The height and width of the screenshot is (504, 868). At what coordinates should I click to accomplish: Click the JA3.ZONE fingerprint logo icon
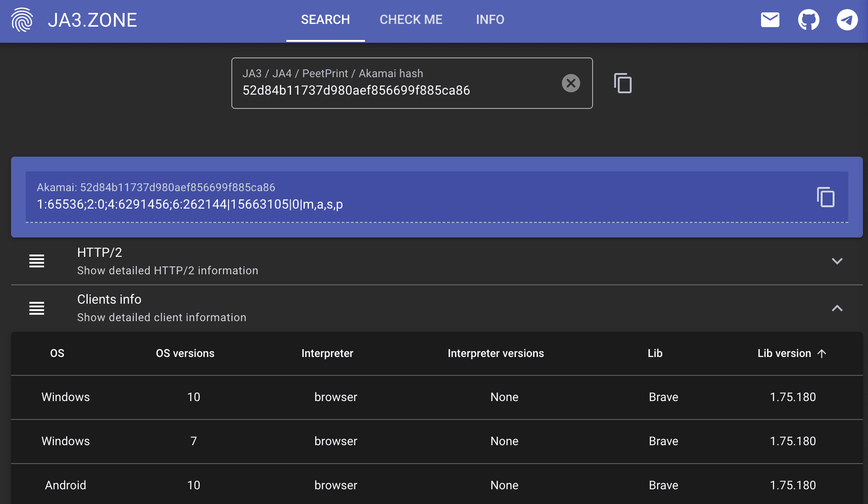pos(22,20)
